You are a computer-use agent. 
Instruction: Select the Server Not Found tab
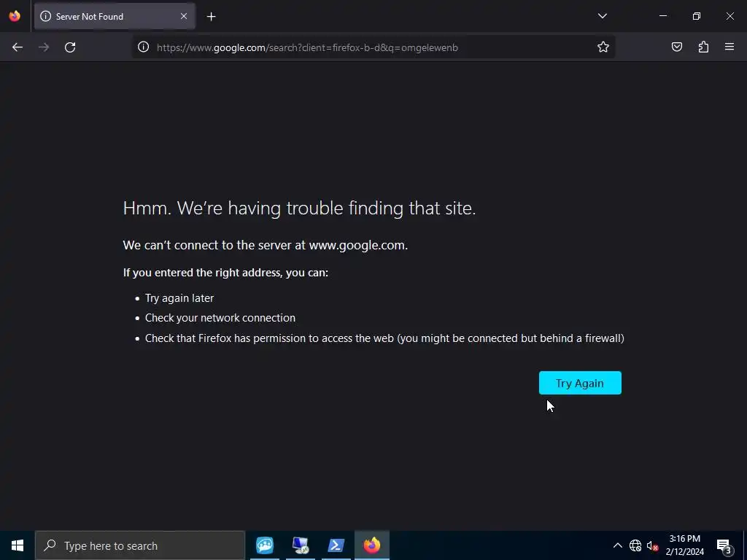pos(115,16)
